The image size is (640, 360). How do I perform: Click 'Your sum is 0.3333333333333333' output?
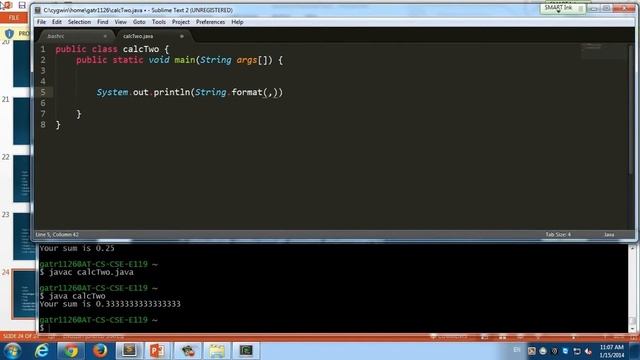coord(110,304)
